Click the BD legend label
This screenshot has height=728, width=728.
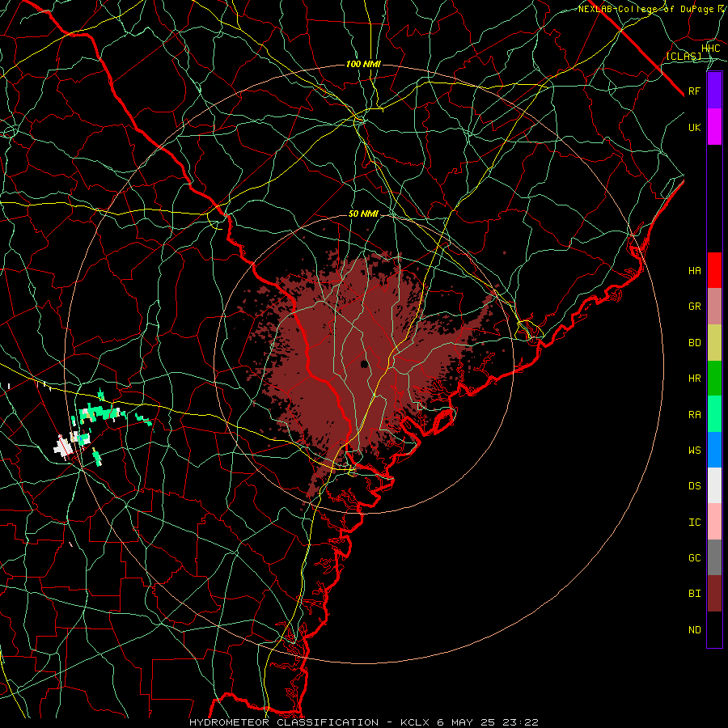pyautogui.click(x=694, y=343)
